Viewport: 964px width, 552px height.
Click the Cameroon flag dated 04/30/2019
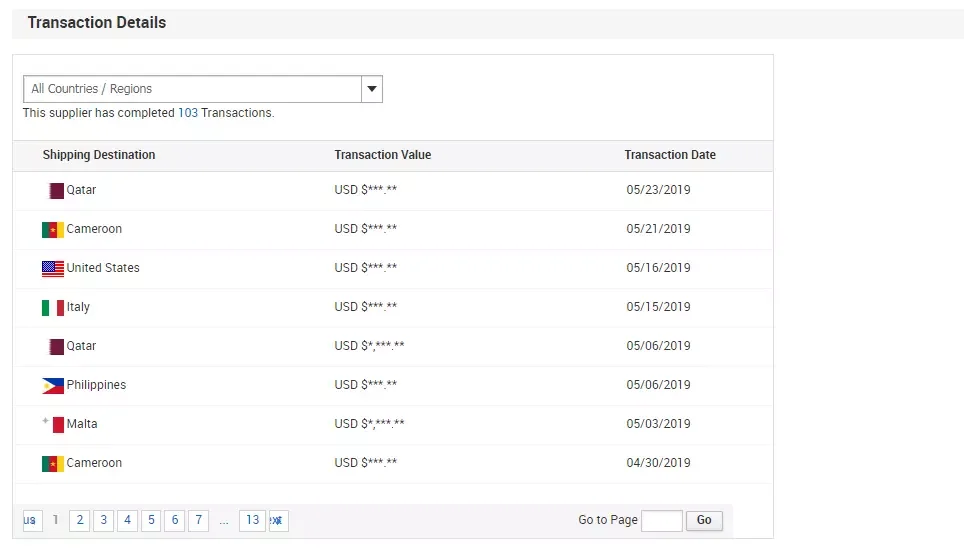[x=53, y=464]
